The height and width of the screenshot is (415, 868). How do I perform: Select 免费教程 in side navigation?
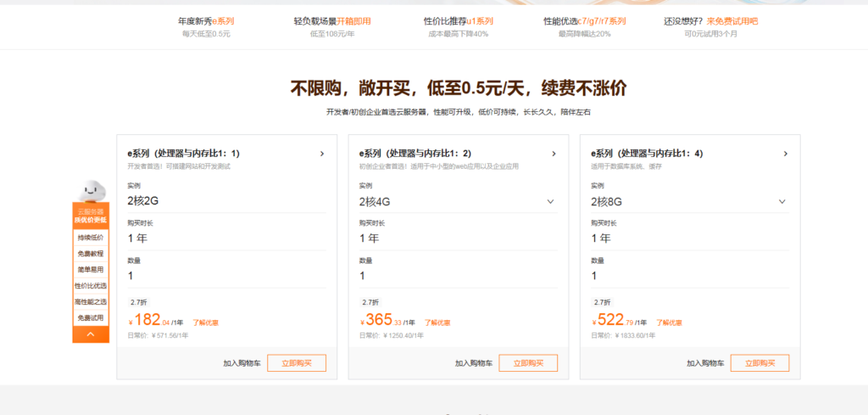tap(91, 254)
